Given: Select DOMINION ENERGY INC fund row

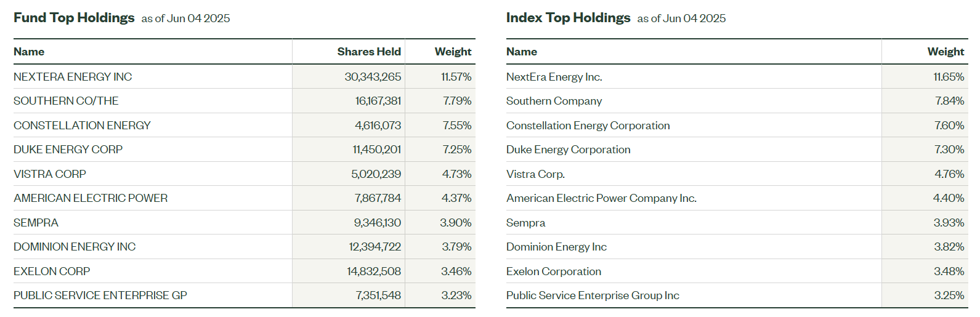Looking at the screenshot, I should click(75, 247).
